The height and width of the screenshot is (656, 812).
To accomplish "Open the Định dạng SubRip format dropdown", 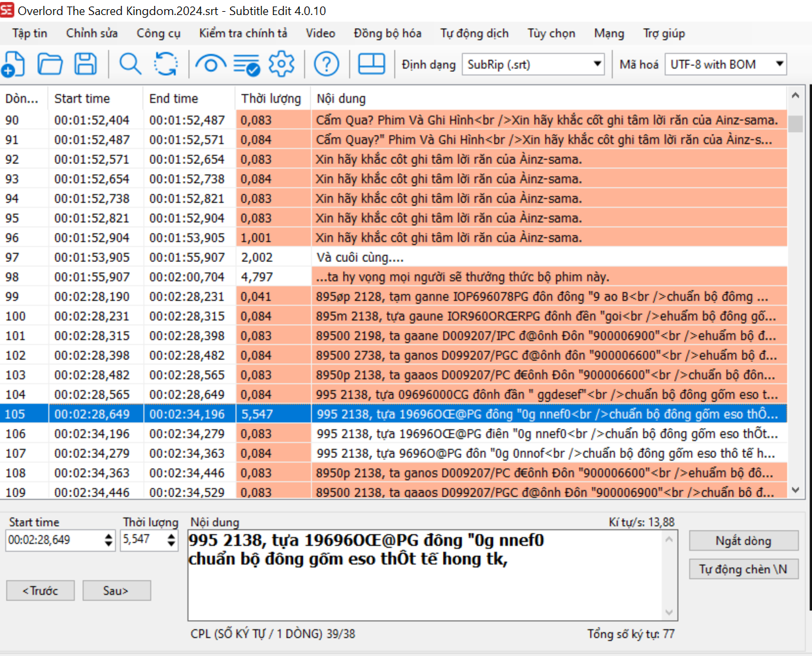I will [534, 64].
